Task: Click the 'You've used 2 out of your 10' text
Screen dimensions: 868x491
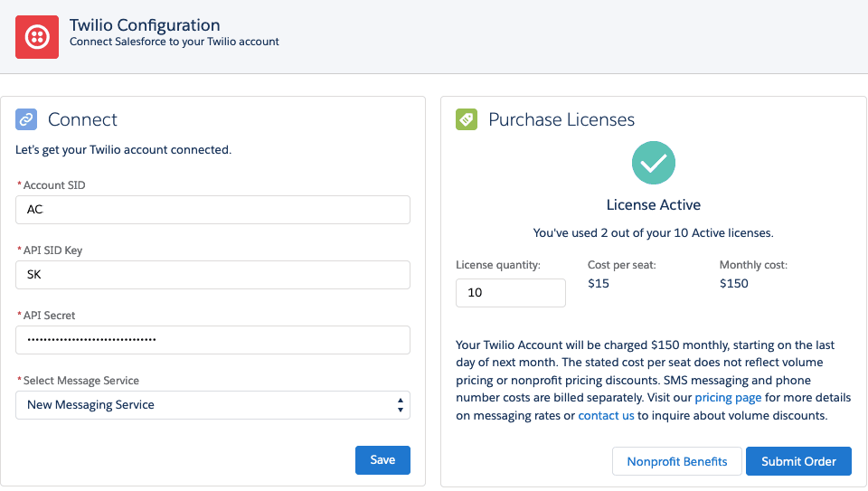Action: click(653, 233)
